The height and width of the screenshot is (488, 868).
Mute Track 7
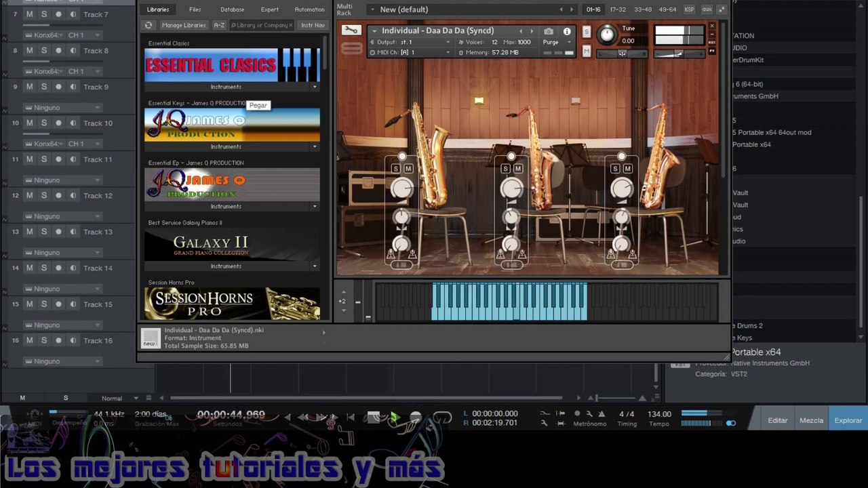(29, 14)
